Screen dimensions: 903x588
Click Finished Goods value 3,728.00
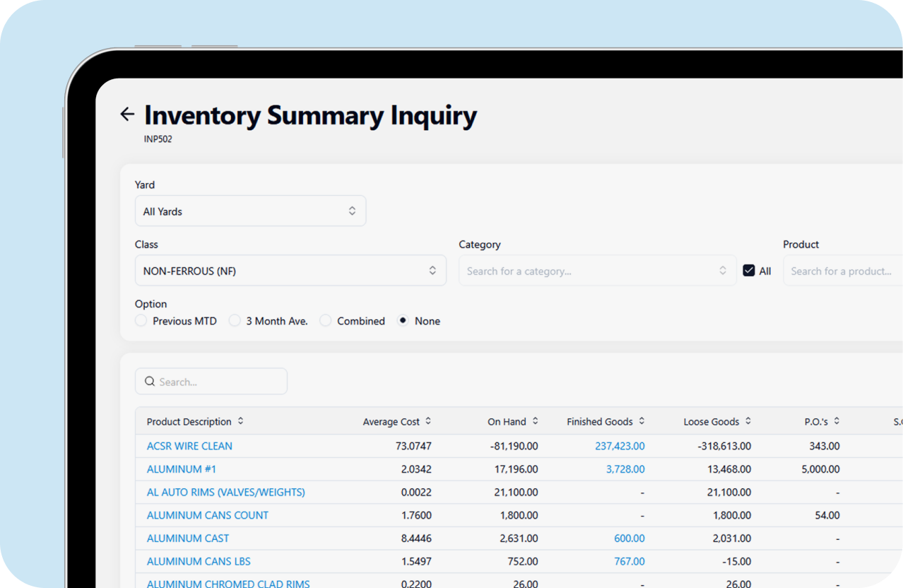625,469
